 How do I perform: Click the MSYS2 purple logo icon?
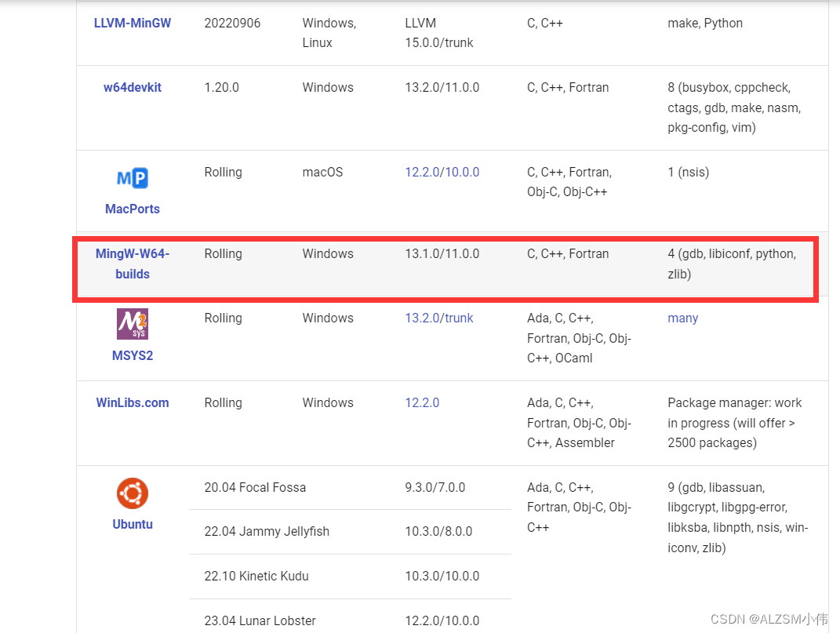(132, 323)
